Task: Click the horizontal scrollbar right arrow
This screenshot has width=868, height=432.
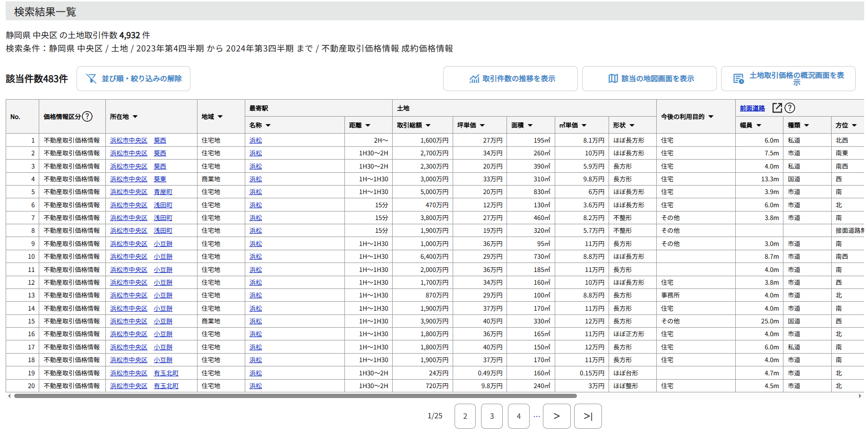Action: click(x=860, y=396)
